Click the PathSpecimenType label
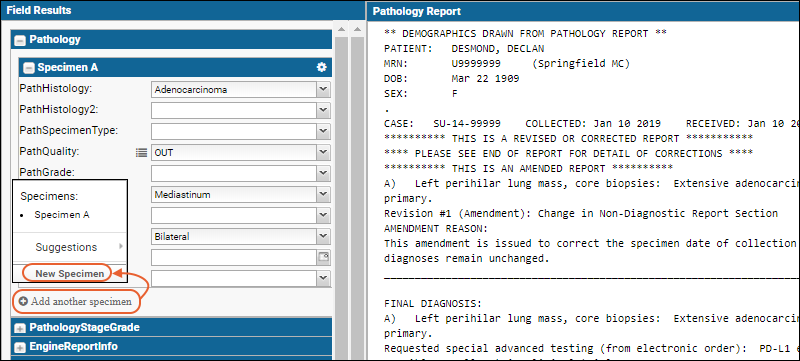This screenshot has width=800, height=361. pyautogui.click(x=69, y=130)
